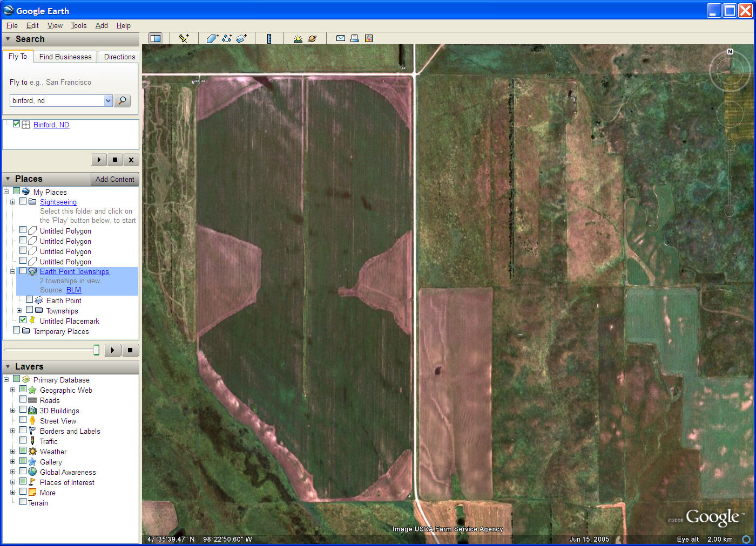Click the Earth Point Townships network link icon

(32, 271)
